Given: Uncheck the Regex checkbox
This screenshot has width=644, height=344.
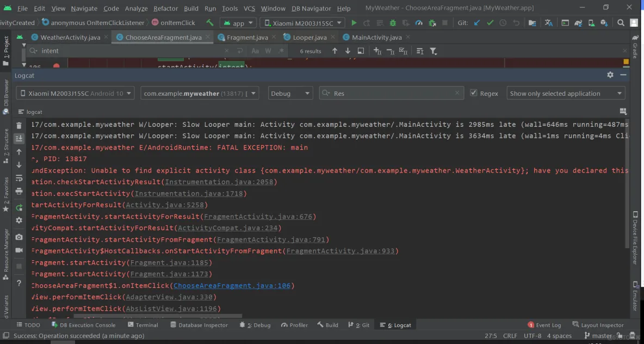Looking at the screenshot, I should pyautogui.click(x=474, y=93).
